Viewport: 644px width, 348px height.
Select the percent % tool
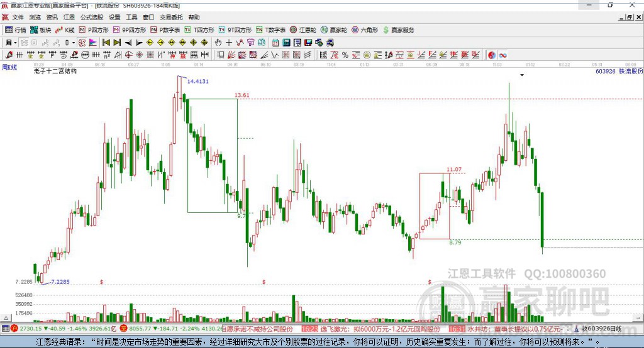pyautogui.click(x=345, y=55)
